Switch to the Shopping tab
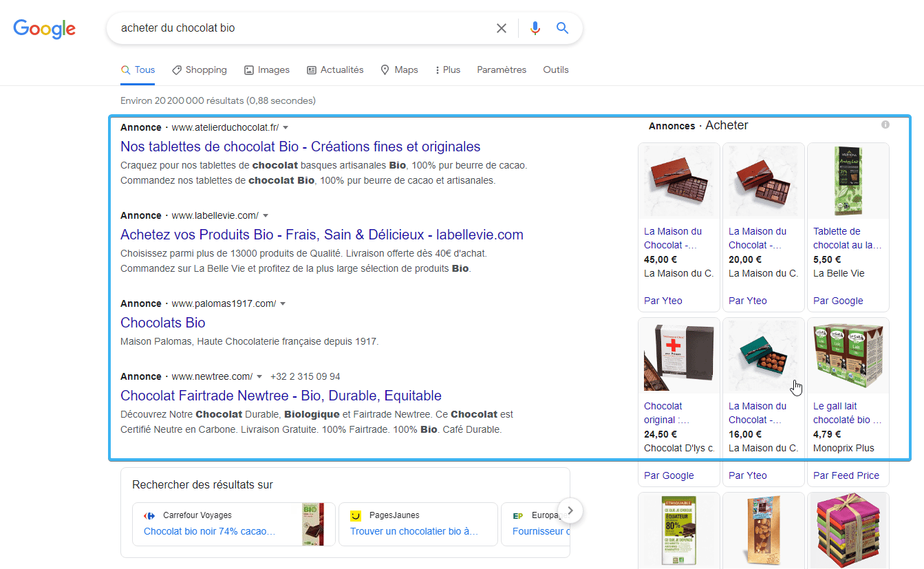 click(x=200, y=69)
